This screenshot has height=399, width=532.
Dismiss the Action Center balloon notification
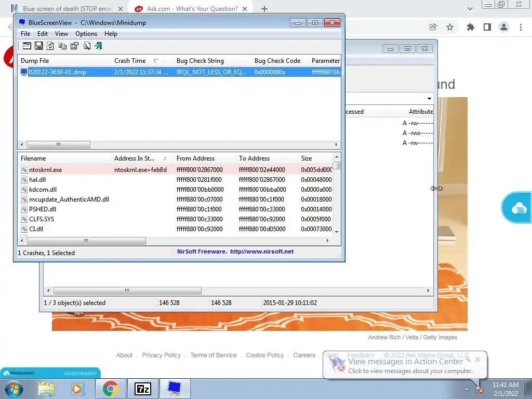point(477,360)
